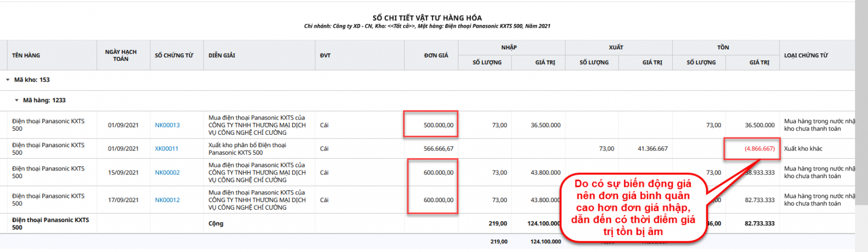Open voucher link NK00012
Screen dimensions: 868x252
(x=167, y=200)
